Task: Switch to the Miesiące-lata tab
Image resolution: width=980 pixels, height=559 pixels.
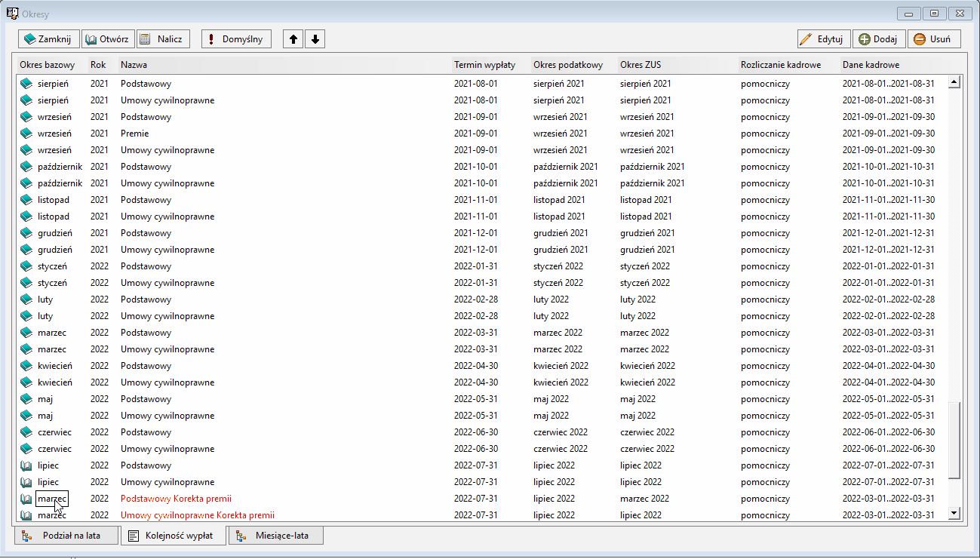Action: point(276,536)
